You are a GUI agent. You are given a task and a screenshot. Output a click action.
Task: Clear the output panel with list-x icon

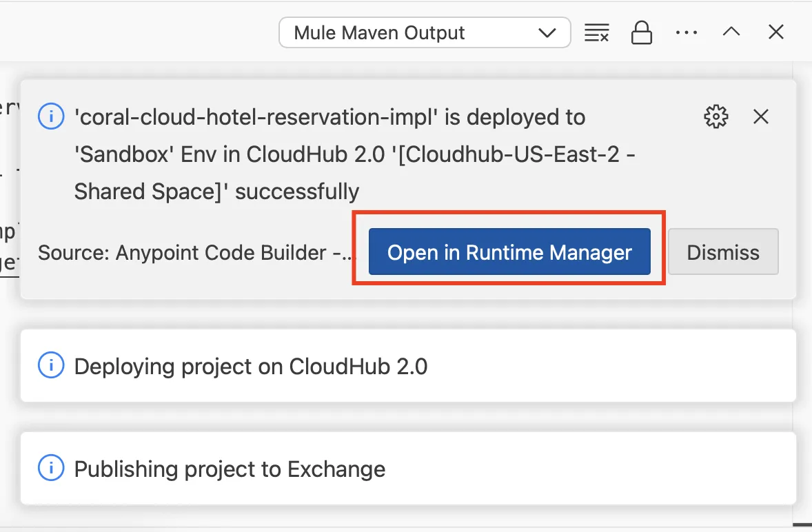click(596, 32)
